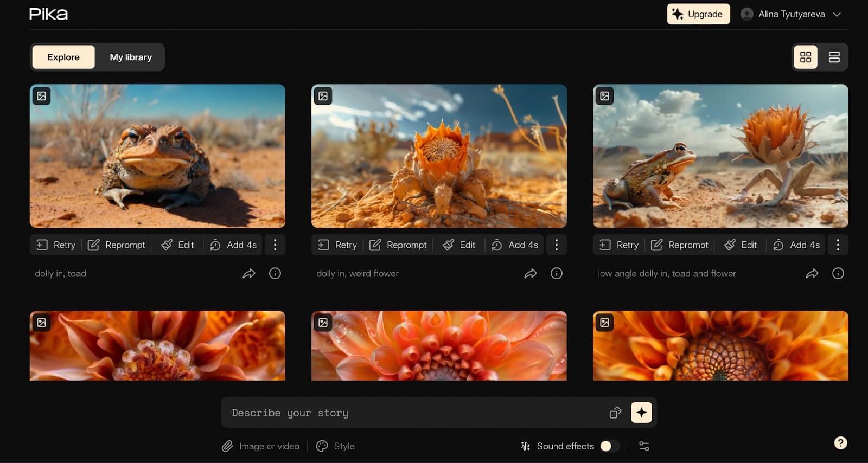Retry the 'low angle dolly in' video
This screenshot has height=463, width=868.
point(619,245)
